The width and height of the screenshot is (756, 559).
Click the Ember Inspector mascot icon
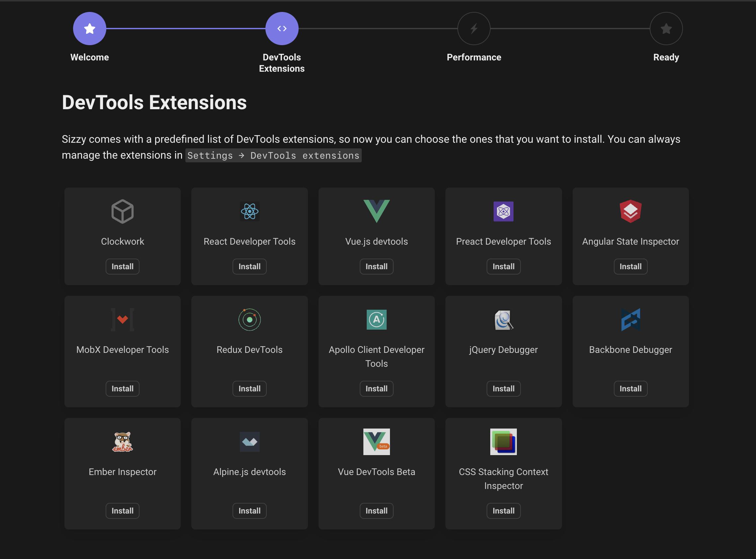point(122,441)
